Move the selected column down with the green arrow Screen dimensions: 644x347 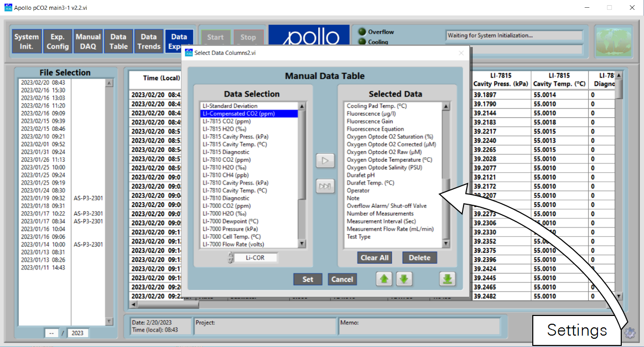[x=404, y=279]
